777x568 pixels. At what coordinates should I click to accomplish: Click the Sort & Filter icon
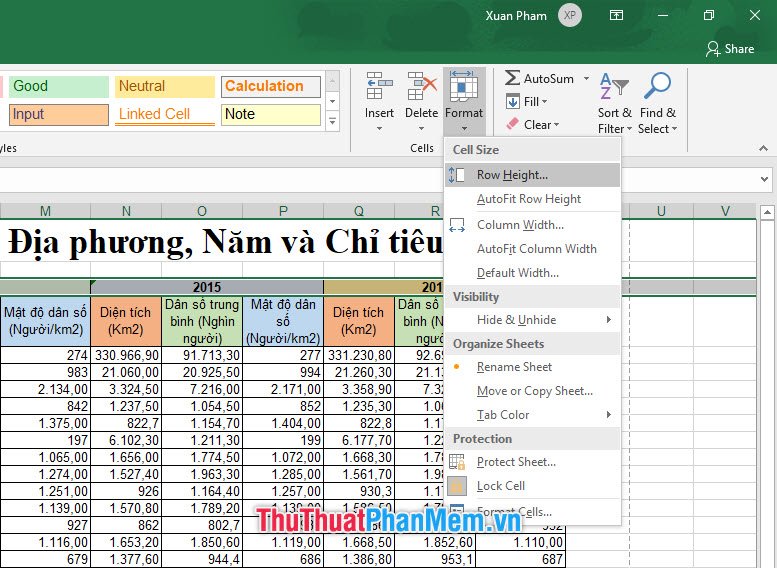614,86
